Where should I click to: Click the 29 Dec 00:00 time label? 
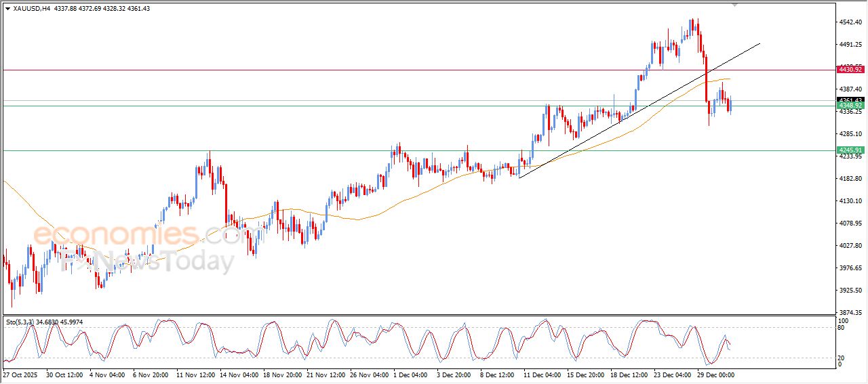[x=715, y=375]
